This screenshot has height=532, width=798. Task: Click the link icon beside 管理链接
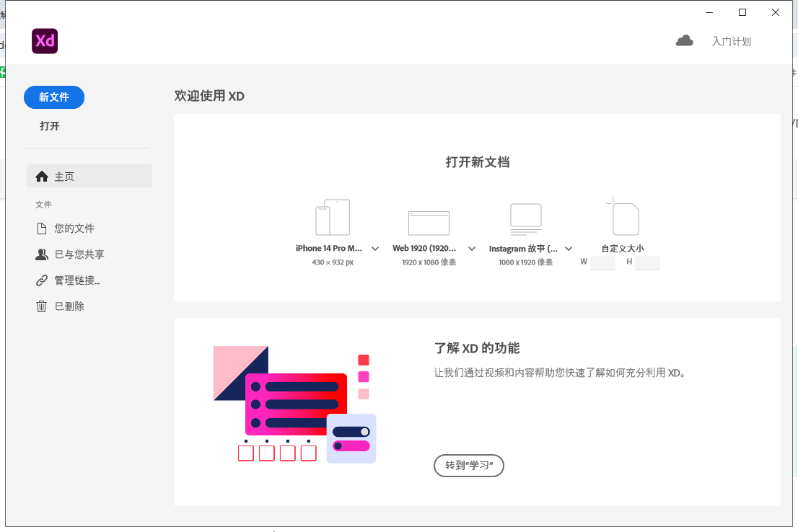coord(42,280)
